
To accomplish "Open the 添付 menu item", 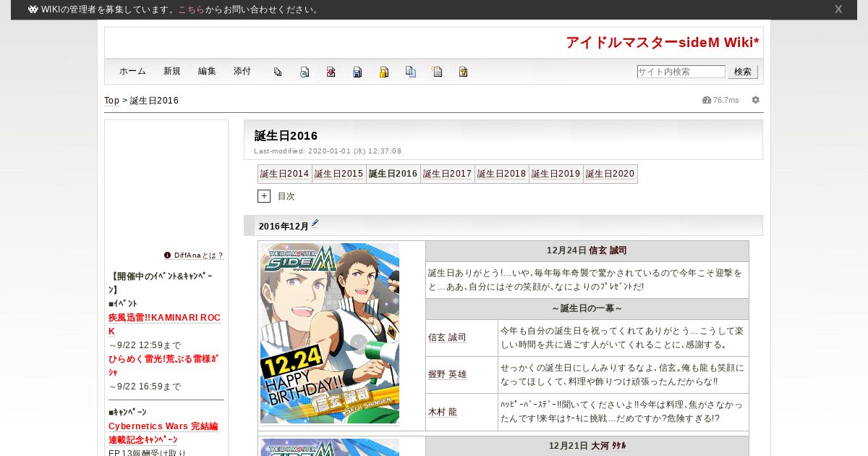I will (x=242, y=72).
